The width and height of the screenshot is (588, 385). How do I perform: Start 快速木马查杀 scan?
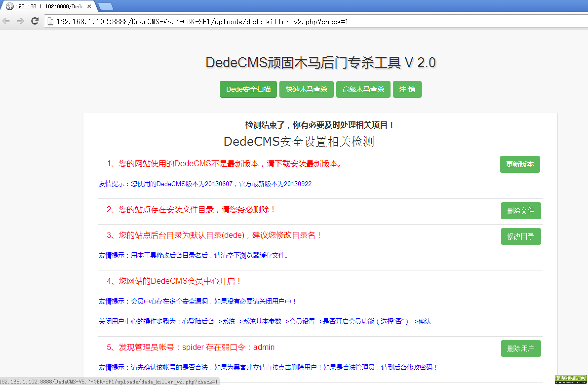coord(307,89)
